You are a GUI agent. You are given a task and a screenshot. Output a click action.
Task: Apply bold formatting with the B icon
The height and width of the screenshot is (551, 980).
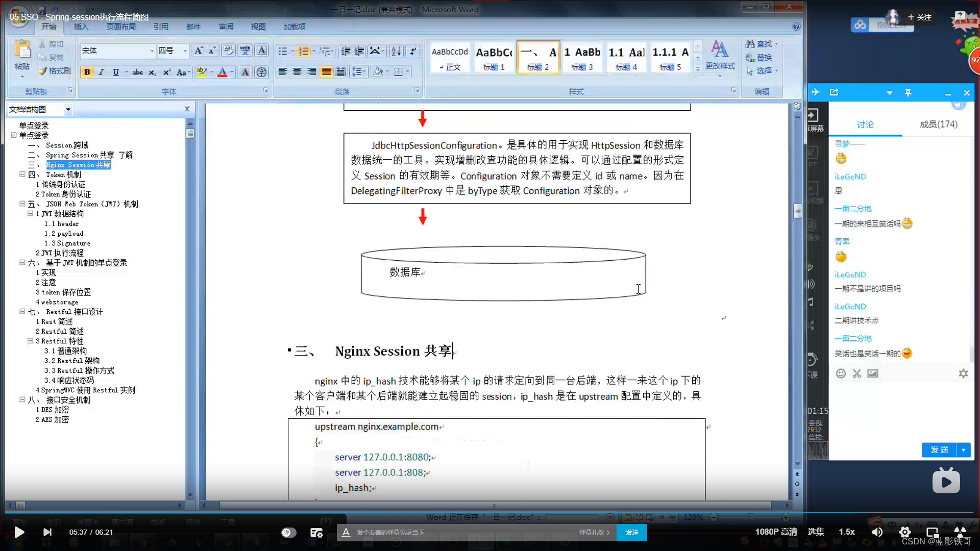pyautogui.click(x=87, y=72)
